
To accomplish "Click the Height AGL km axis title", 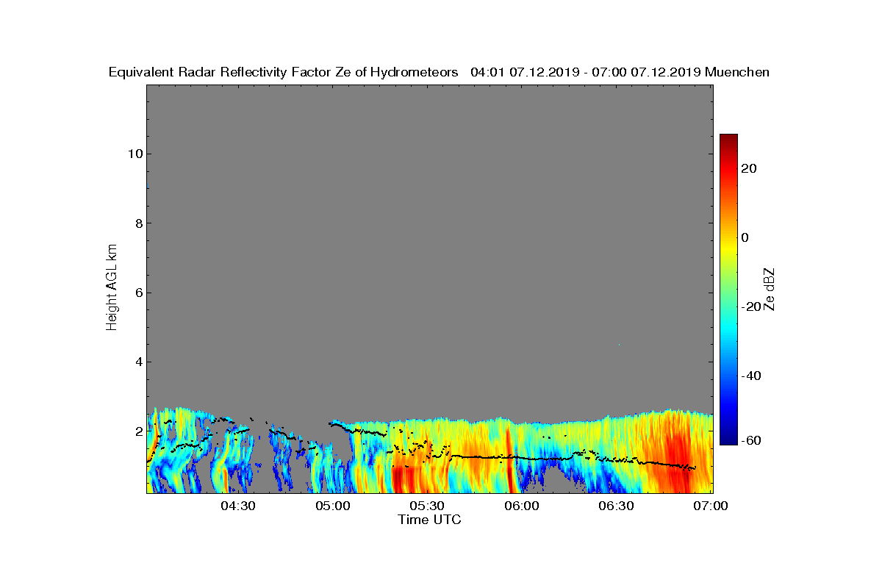I will (112, 288).
